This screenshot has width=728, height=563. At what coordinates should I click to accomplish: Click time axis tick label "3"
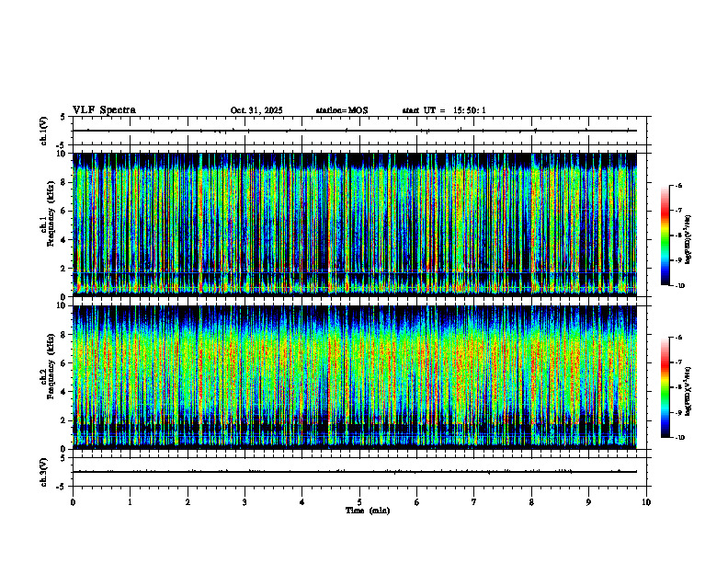(245, 502)
